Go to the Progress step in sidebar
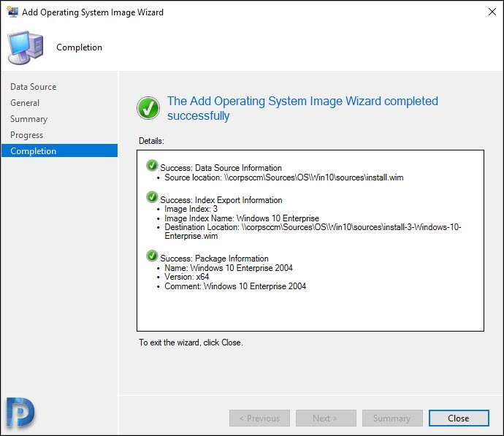The height and width of the screenshot is (436, 504). coord(27,135)
